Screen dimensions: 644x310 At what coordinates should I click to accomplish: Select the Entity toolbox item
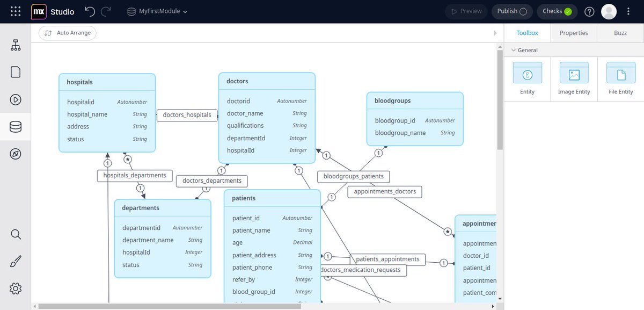point(528,79)
